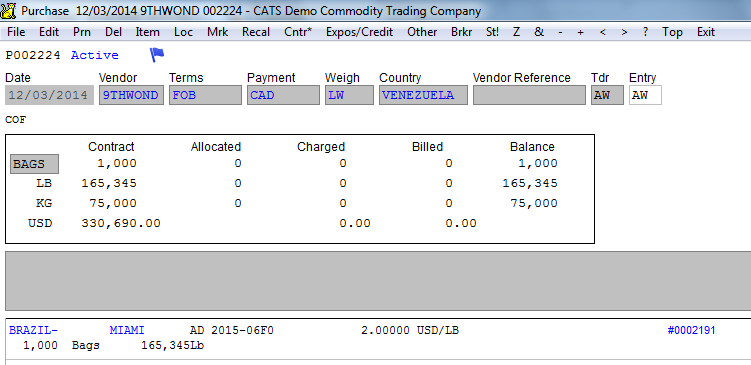Click contract number P002224
This screenshot has width=751, height=365.
pyautogui.click(x=33, y=55)
